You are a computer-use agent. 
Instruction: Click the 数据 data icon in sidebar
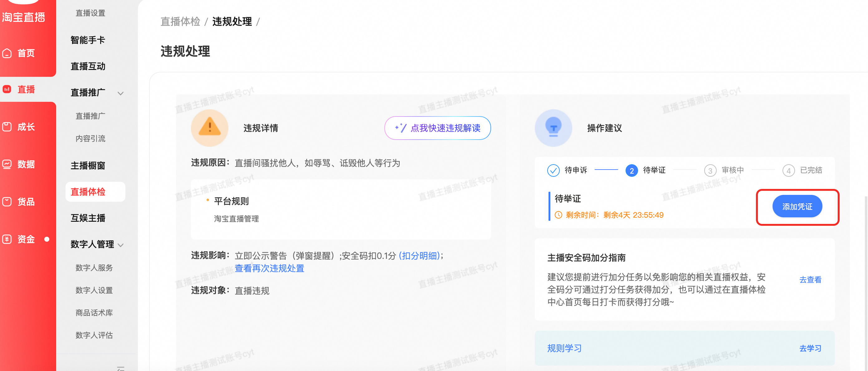tap(7, 164)
